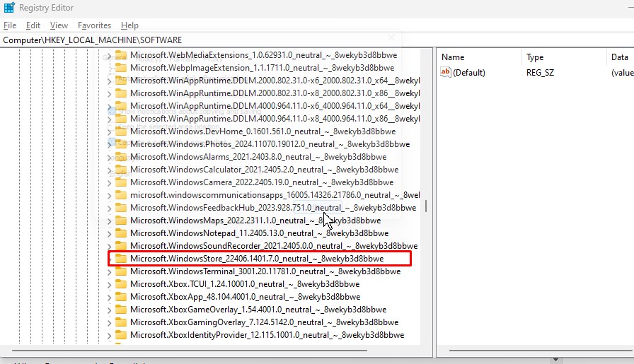Click the Microsoft.XboxApp folder icon
Viewport: 634px width, 364px height.
pos(121,297)
